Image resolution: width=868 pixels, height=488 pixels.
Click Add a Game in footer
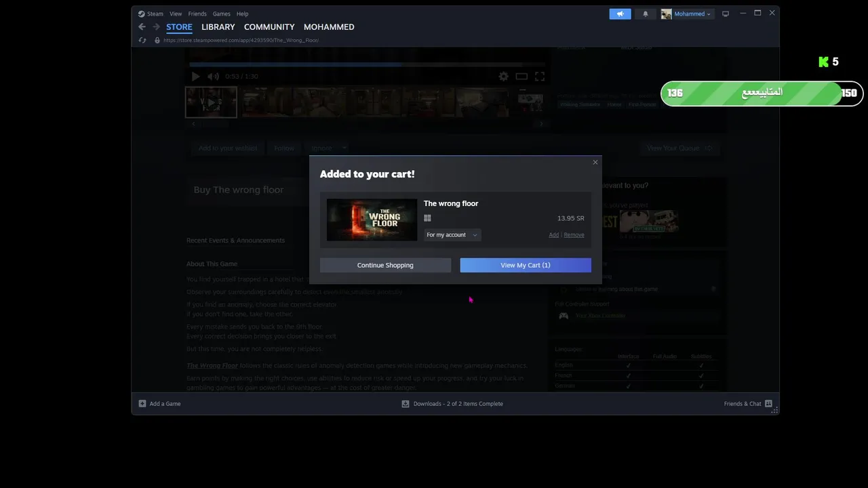pos(165,404)
